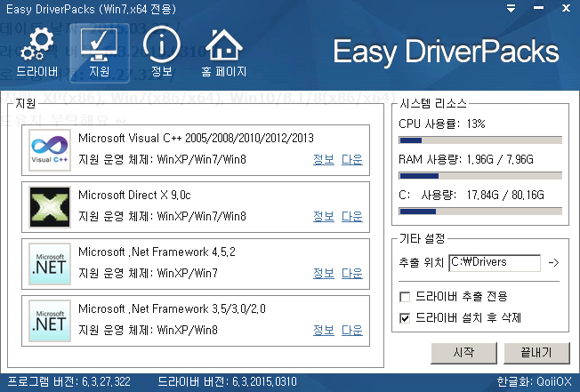Open the title bar dropdown arrow menu
Viewport: 580px width, 392px height.
[512, 9]
